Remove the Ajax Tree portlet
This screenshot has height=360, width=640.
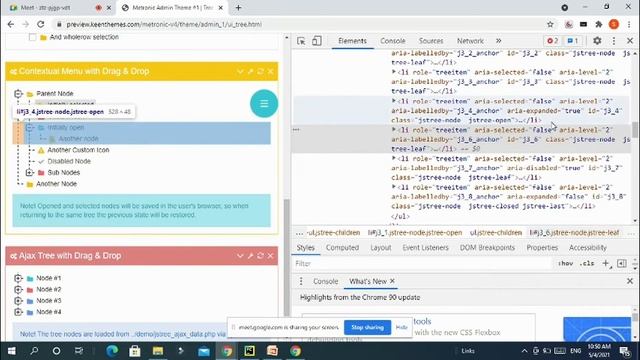pos(270,256)
